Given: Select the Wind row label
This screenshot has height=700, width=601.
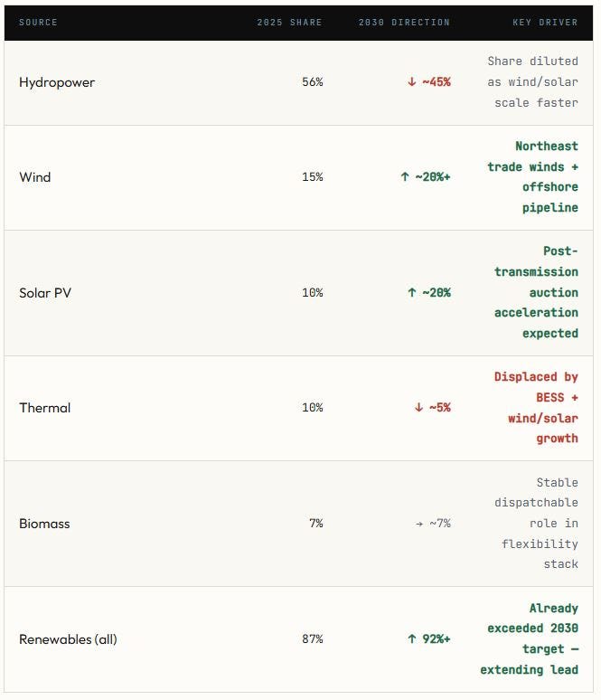Looking at the screenshot, I should click(35, 177).
